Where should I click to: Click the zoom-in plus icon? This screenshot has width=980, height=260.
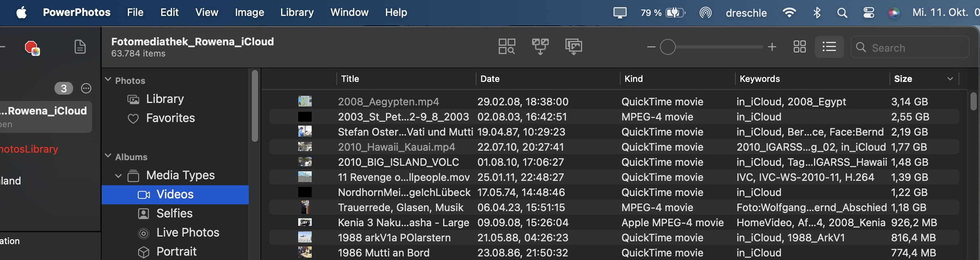click(772, 47)
